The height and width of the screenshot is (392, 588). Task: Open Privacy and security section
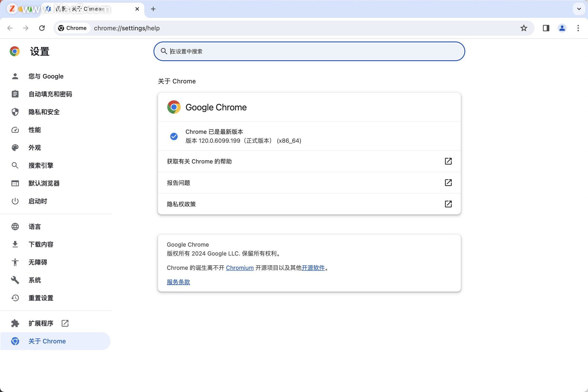[44, 112]
